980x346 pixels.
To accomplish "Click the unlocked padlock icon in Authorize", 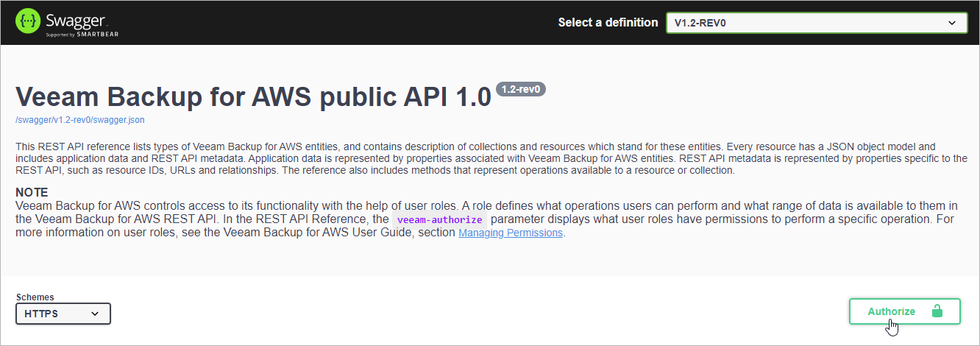I will tap(937, 311).
